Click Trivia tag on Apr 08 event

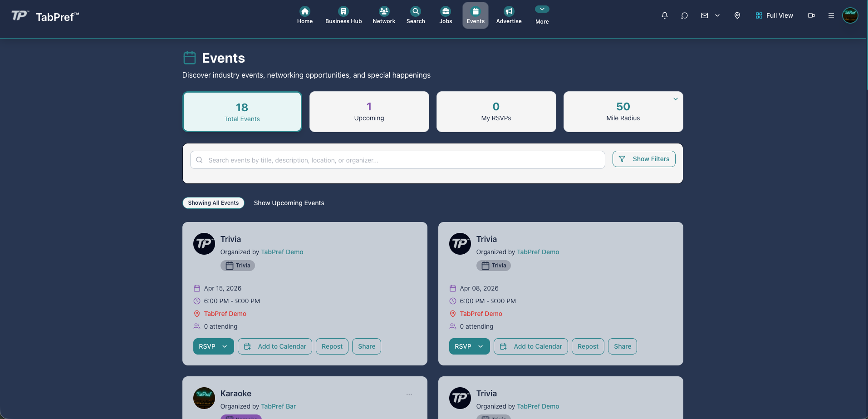[494, 266]
